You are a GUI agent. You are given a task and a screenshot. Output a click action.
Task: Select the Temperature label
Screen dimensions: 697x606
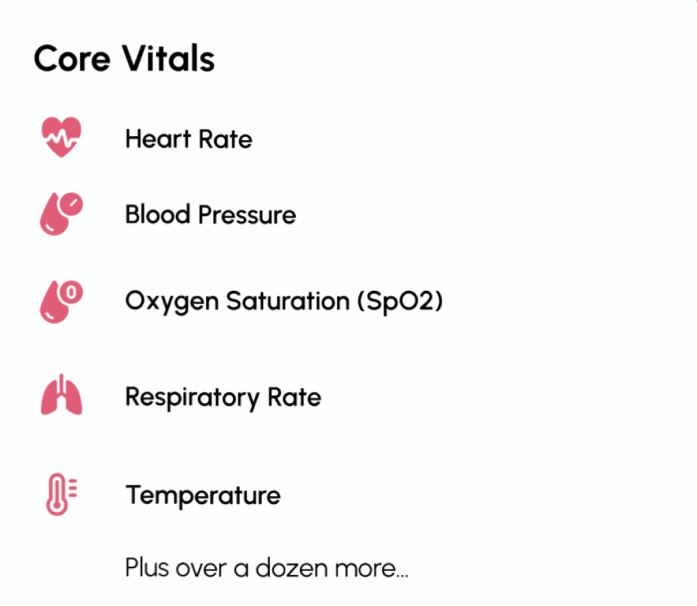click(x=203, y=495)
